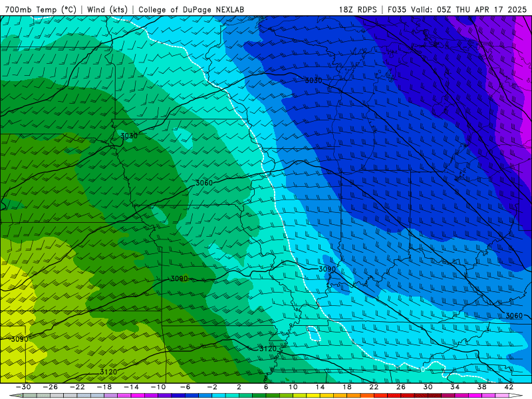
Task: Click the 'Valid: 05Z THU APR 17 2025' text
Action: coord(469,9)
